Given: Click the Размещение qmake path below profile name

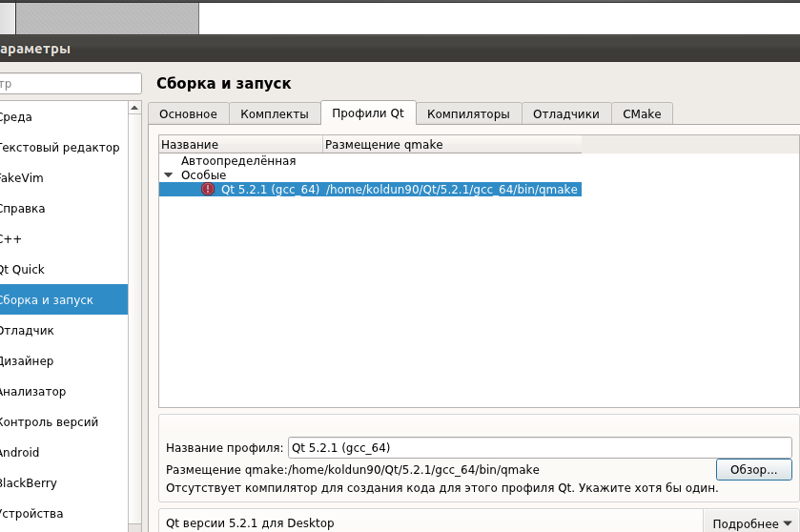Looking at the screenshot, I should point(414,469).
